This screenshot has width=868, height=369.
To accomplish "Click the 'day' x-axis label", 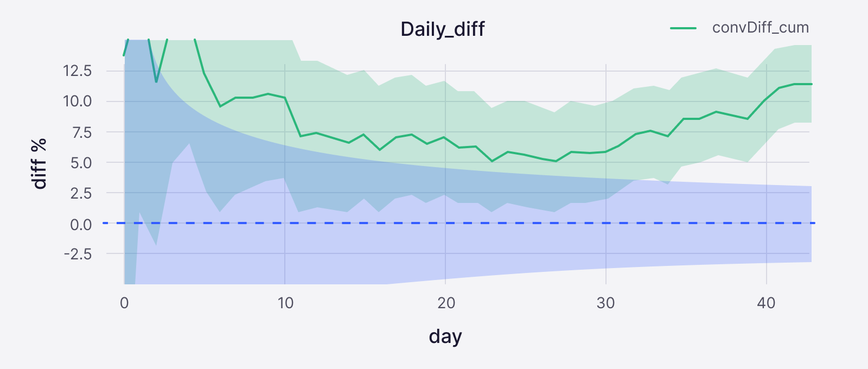I will coord(445,336).
